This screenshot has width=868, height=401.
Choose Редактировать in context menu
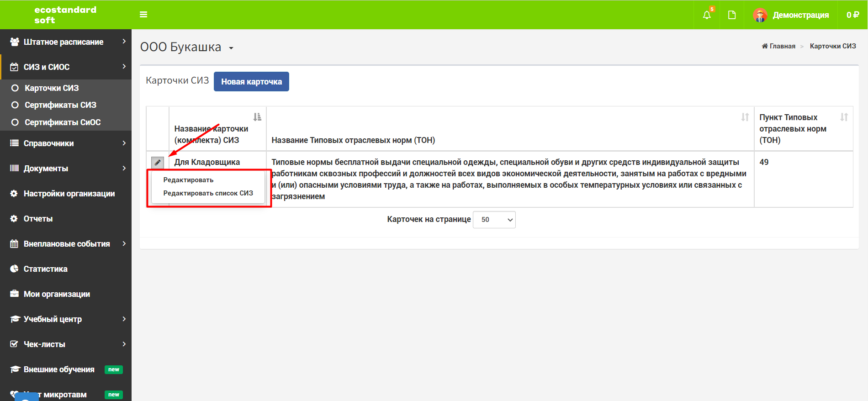pyautogui.click(x=188, y=180)
